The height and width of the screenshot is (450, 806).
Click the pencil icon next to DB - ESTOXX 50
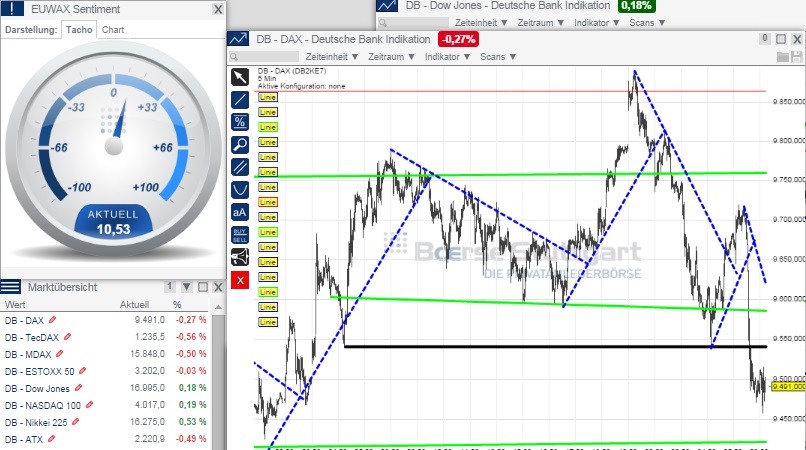[83, 371]
